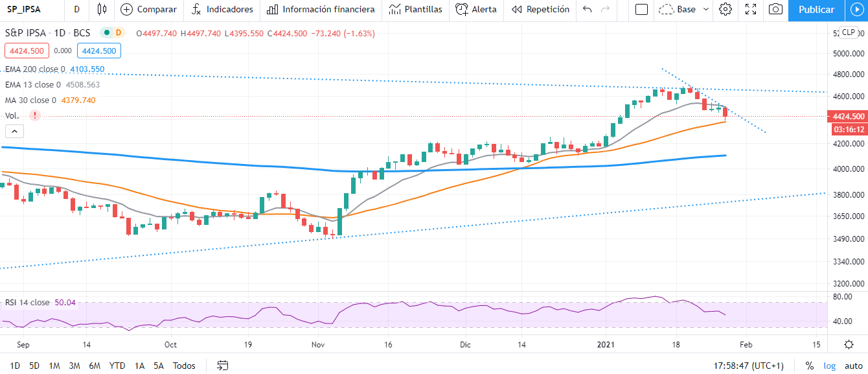
Task: Select the 1D date range
Action: (x=15, y=366)
